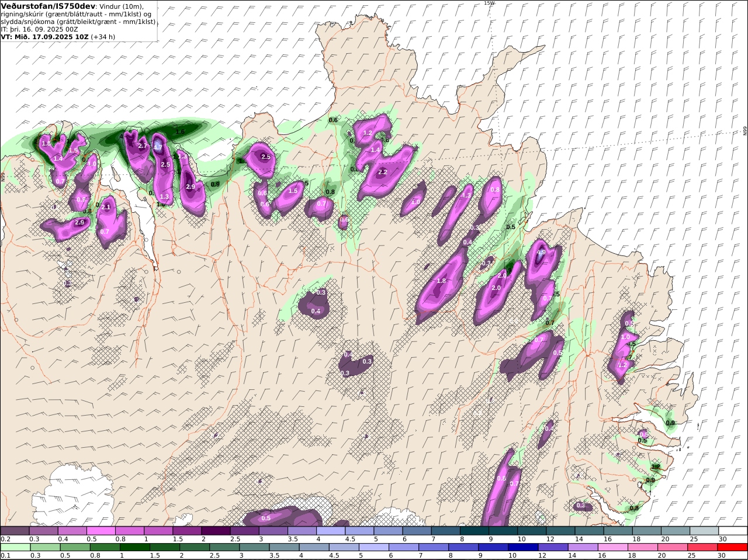Click the 15W longitude label at the top
Image resolution: width=748 pixels, height=560 pixels.
[489, 3]
